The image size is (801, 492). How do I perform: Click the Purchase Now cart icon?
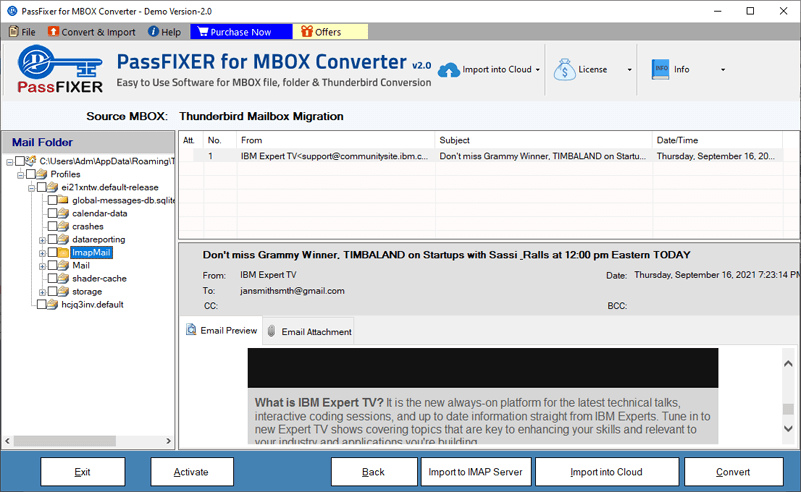tap(203, 32)
